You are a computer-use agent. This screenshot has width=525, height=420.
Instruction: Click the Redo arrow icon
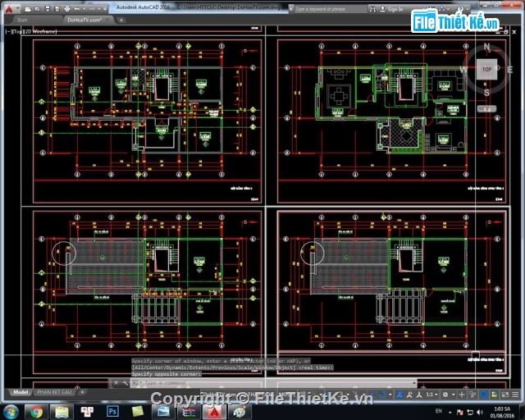(92, 9)
